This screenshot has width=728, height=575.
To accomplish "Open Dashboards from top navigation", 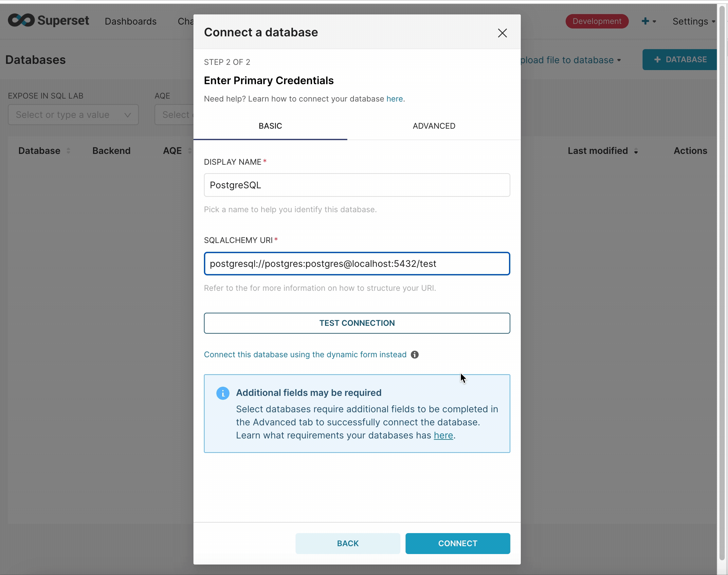I will tap(131, 21).
